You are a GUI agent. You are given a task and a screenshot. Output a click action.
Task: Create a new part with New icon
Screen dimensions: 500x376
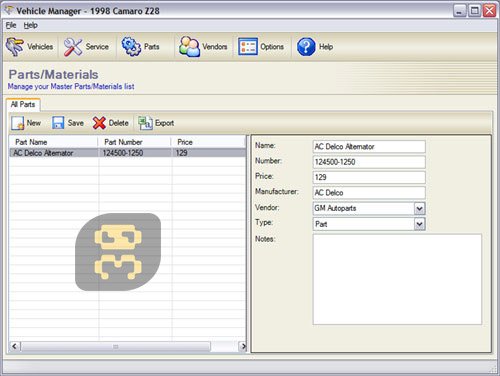17,123
